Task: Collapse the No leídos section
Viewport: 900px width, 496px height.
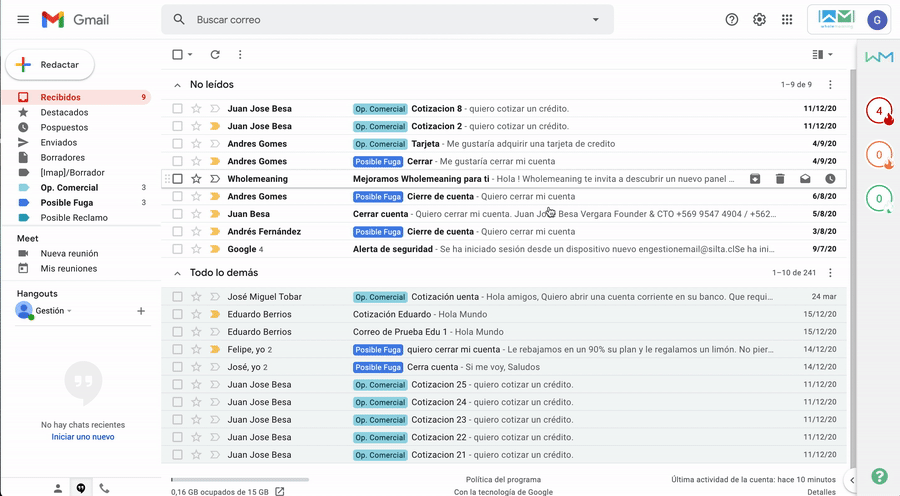Action: [x=178, y=86]
